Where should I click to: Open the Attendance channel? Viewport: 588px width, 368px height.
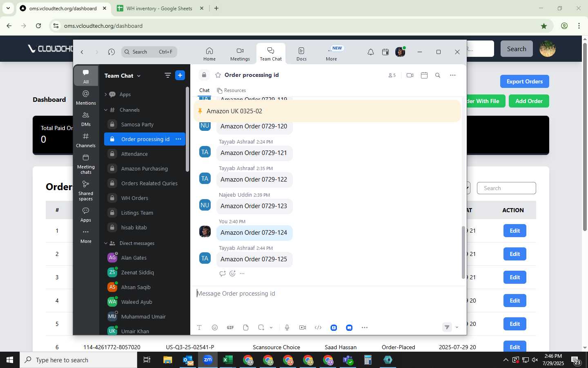[145, 154]
